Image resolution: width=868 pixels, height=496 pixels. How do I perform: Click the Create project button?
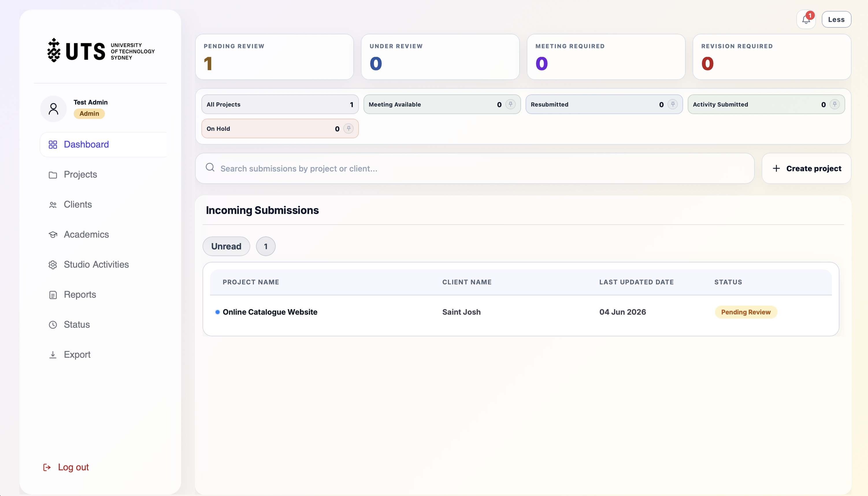[x=806, y=168]
